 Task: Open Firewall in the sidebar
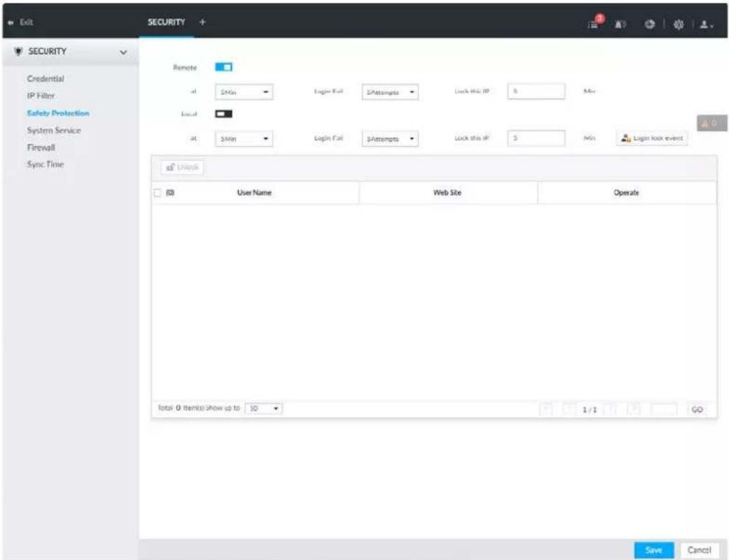41,148
